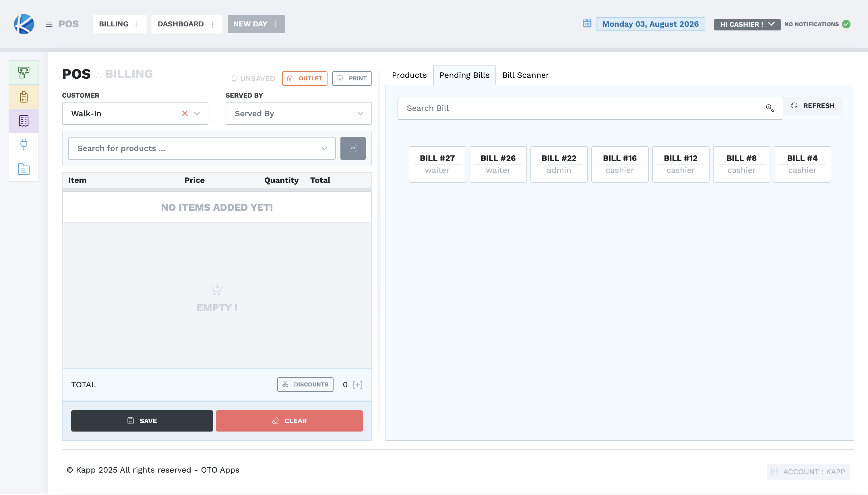
Task: Click the calendar icon beside the date
Action: [x=587, y=24]
